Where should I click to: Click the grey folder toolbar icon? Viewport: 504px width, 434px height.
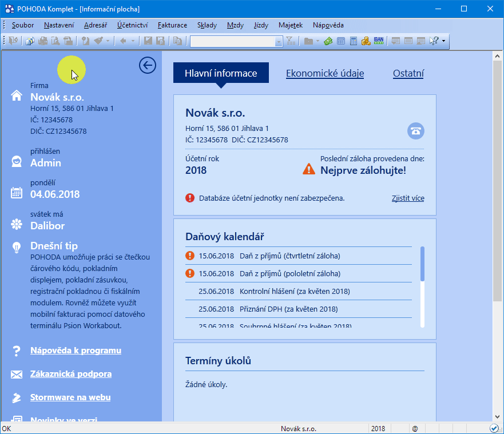click(308, 41)
